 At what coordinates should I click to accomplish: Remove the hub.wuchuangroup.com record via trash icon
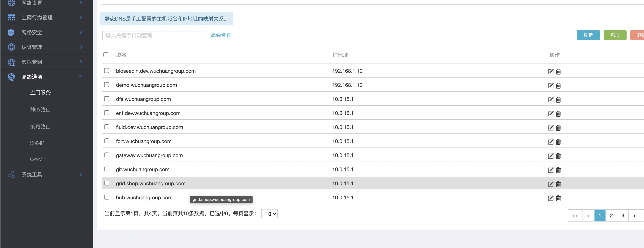(x=558, y=198)
